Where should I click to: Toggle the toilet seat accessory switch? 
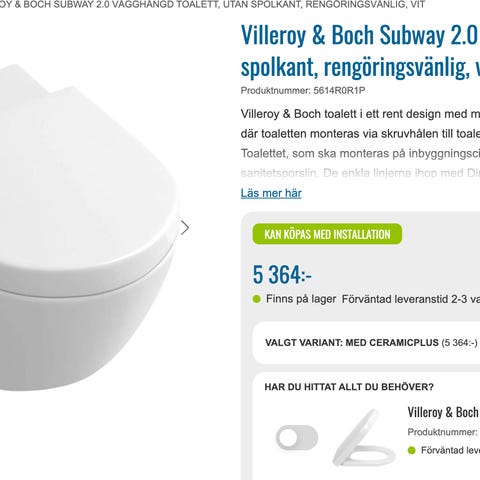click(x=297, y=437)
